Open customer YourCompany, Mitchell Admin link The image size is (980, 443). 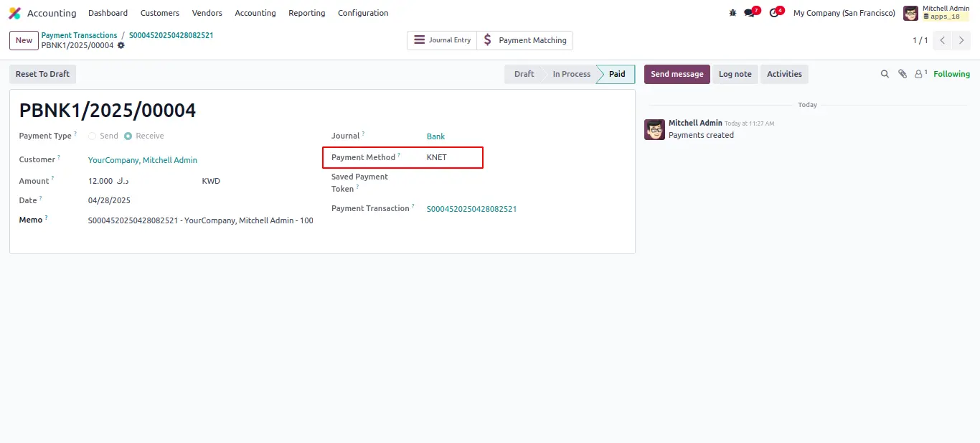tap(143, 160)
